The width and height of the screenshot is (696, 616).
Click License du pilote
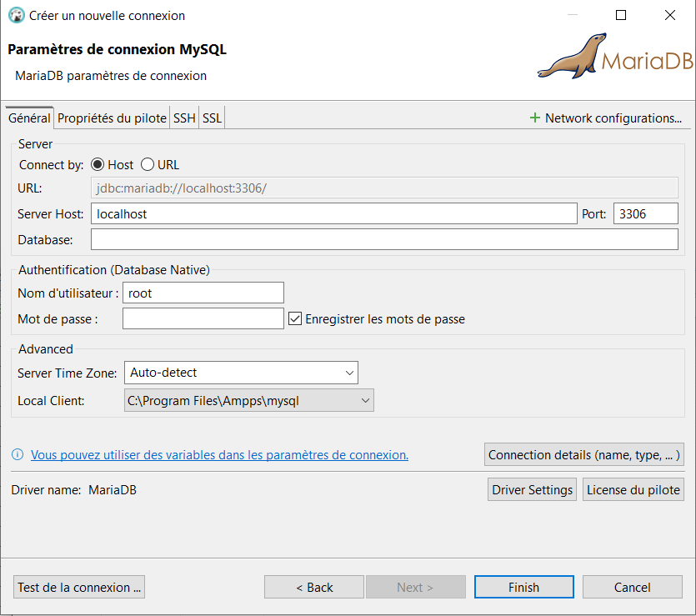point(633,489)
